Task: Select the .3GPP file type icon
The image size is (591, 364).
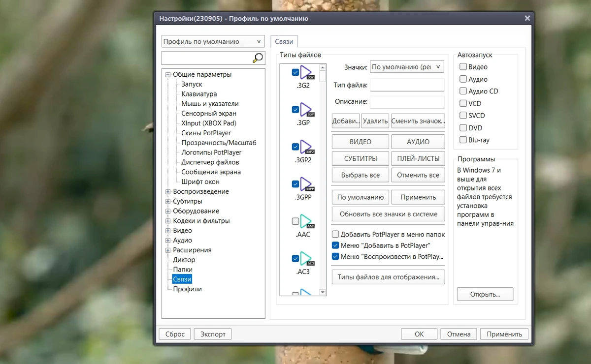Action: [307, 184]
